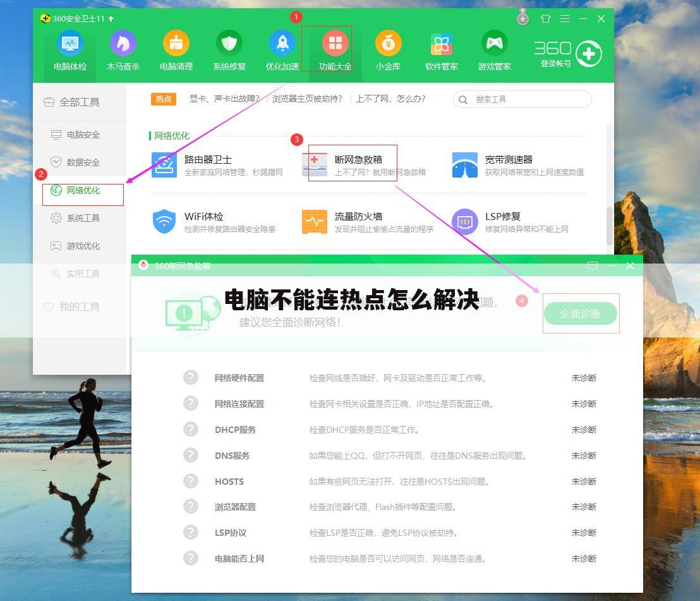
Task: Click the 电脑能否上网 row label
Action: 239,559
